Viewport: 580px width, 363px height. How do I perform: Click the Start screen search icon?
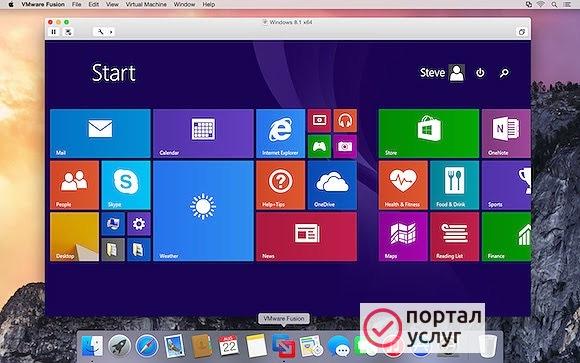pos(504,73)
